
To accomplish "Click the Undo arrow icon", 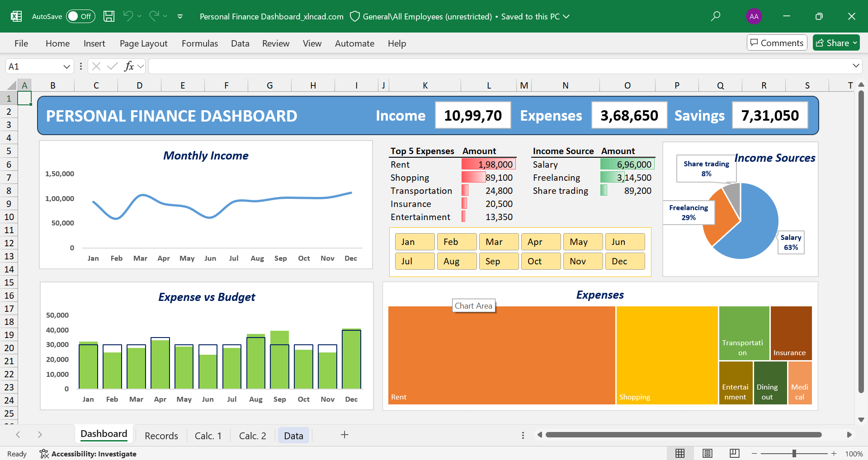I will [128, 16].
